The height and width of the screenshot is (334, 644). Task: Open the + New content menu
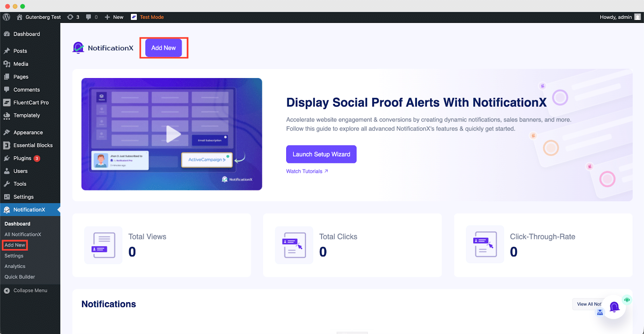click(x=114, y=17)
